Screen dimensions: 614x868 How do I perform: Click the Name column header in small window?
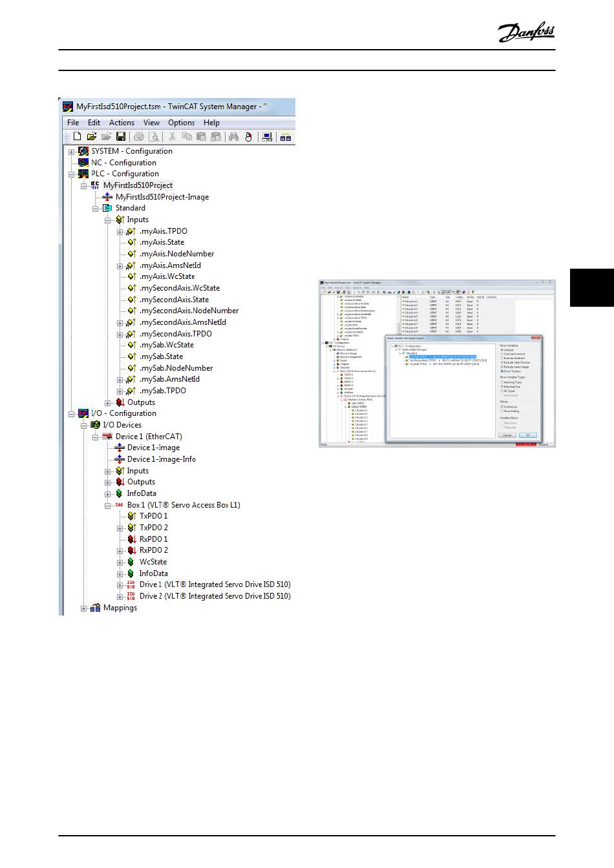pyautogui.click(x=406, y=297)
